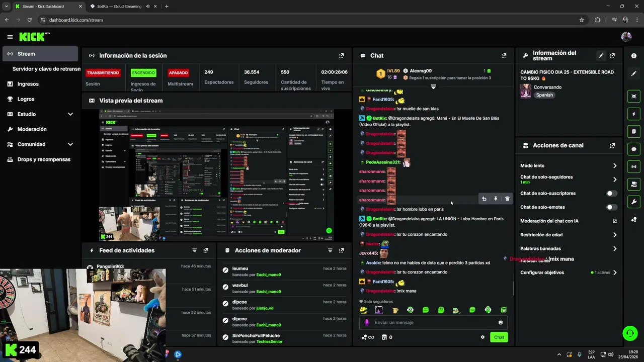
Task: Open browser tab search dropdown
Action: [x=6, y=6]
